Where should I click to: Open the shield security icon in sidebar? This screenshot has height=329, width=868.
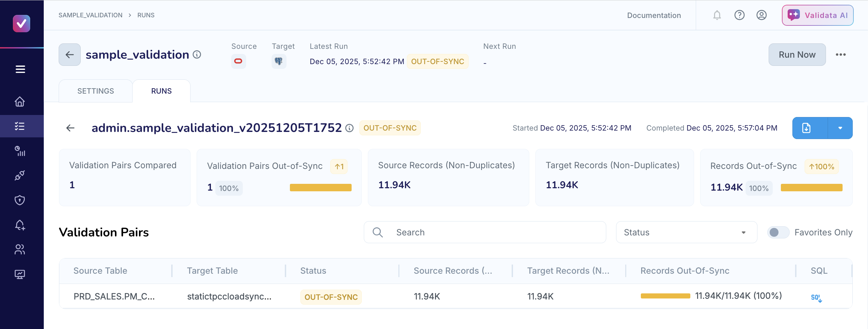[x=20, y=200]
